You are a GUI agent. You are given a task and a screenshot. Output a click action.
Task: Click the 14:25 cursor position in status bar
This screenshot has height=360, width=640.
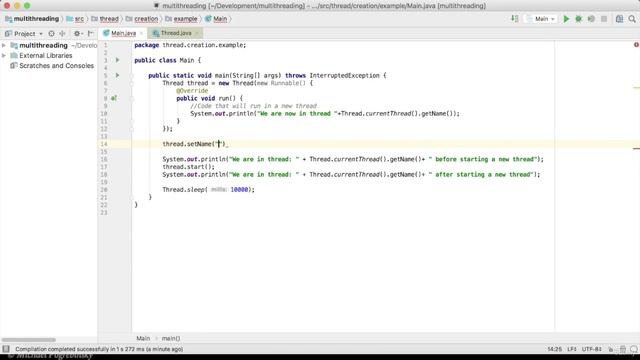tap(554, 349)
